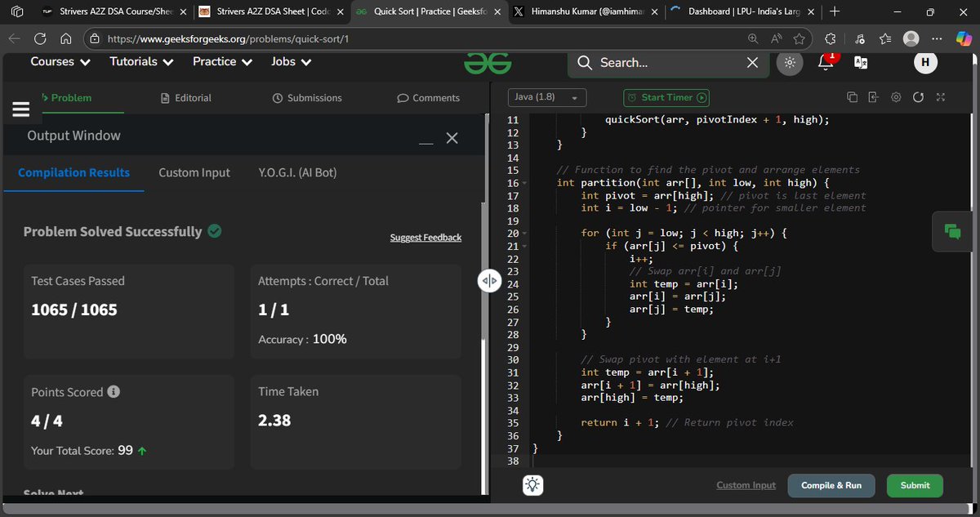Switch to the Comments tab
This screenshot has height=517, width=980.
pyautogui.click(x=429, y=98)
